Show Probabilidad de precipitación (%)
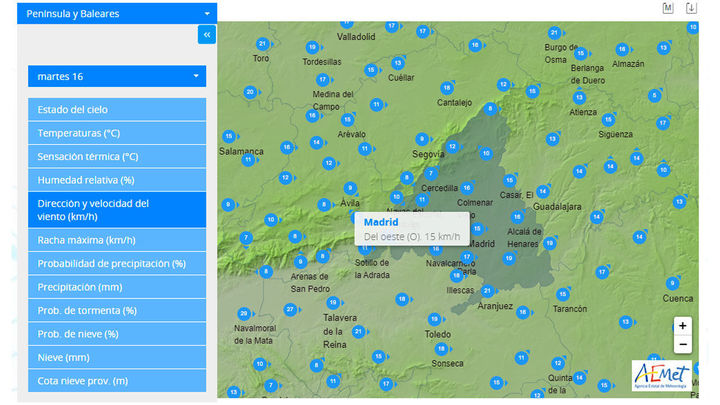 point(117,263)
